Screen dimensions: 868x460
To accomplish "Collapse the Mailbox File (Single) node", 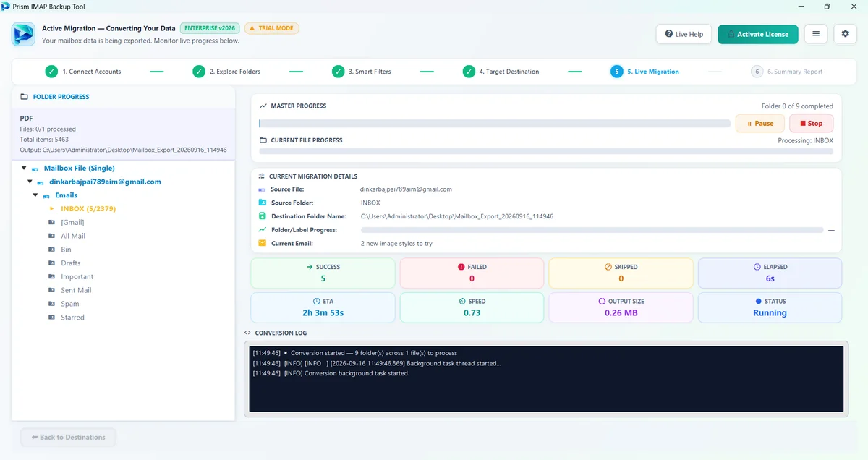I will click(x=24, y=169).
